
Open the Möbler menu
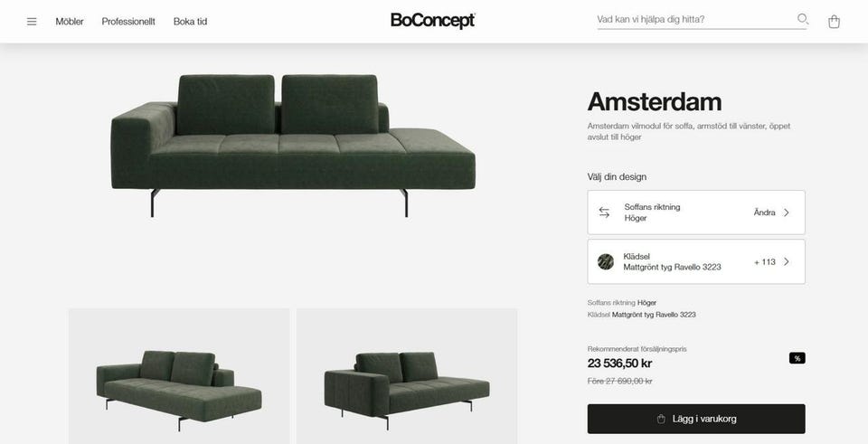tap(70, 22)
